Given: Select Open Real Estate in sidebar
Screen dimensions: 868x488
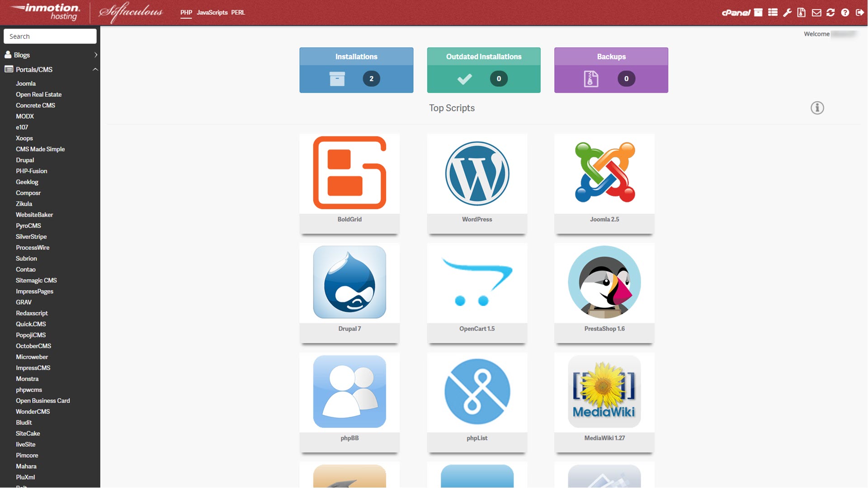Looking at the screenshot, I should (x=39, y=94).
